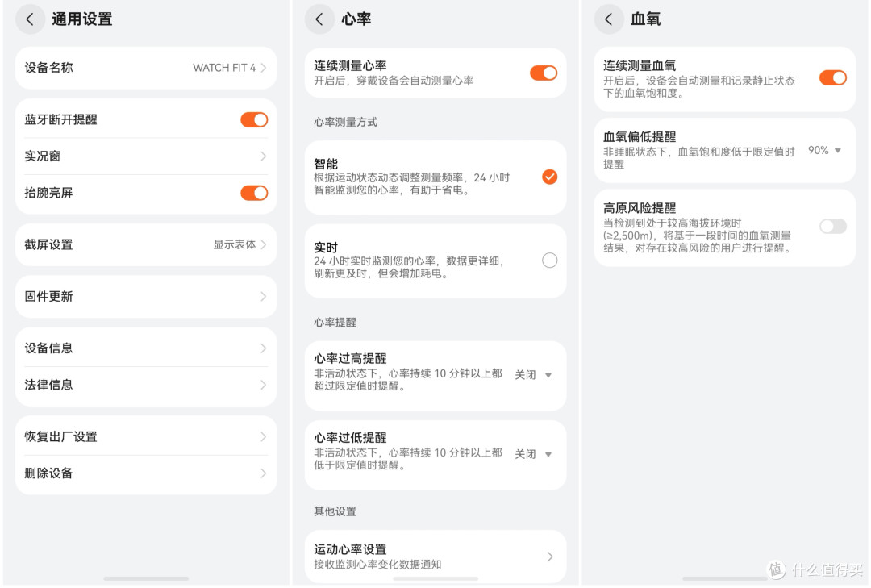The width and height of the screenshot is (871, 588).
Task: Open the 运动心率设置 entry
Action: click(435, 557)
